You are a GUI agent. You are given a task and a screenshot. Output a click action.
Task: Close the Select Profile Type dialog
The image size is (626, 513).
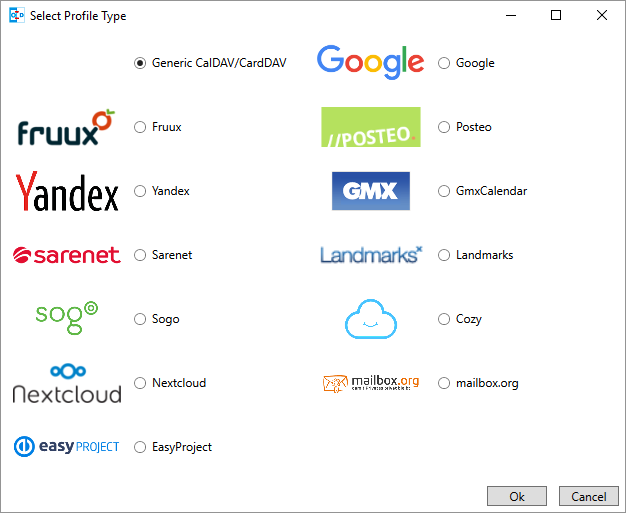click(602, 16)
